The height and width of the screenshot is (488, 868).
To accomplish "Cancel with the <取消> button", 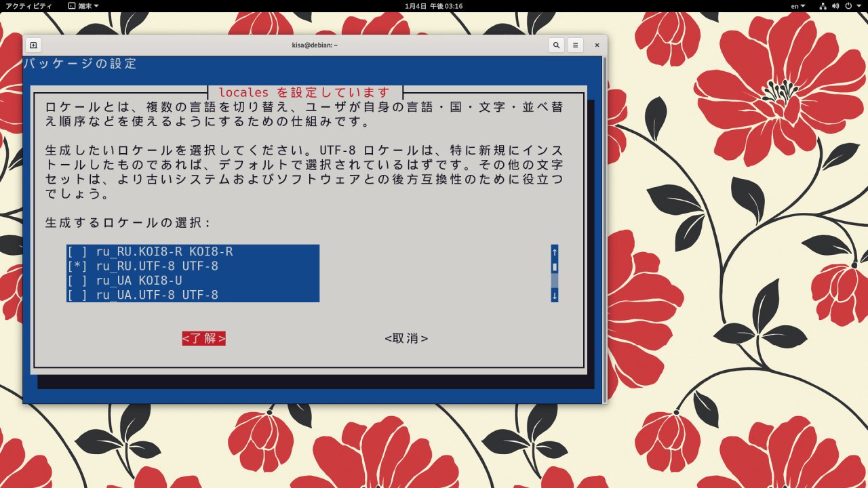I will tap(406, 338).
